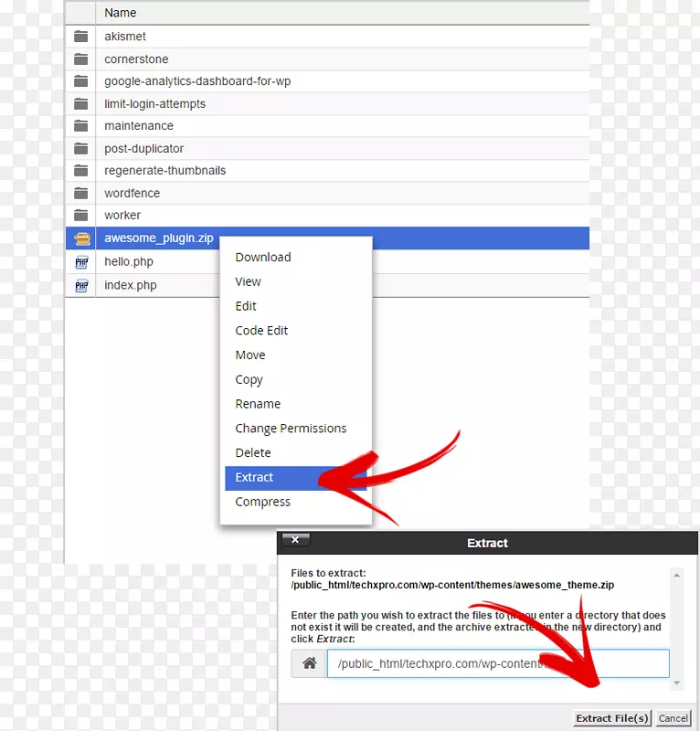Screen dimensions: 700x731
Task: Click the limit-login-attempts folder icon
Action: (80, 103)
